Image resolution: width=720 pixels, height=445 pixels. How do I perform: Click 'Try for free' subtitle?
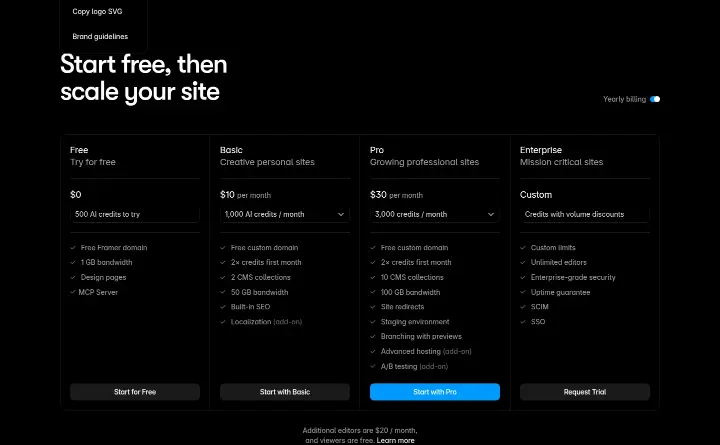(93, 162)
